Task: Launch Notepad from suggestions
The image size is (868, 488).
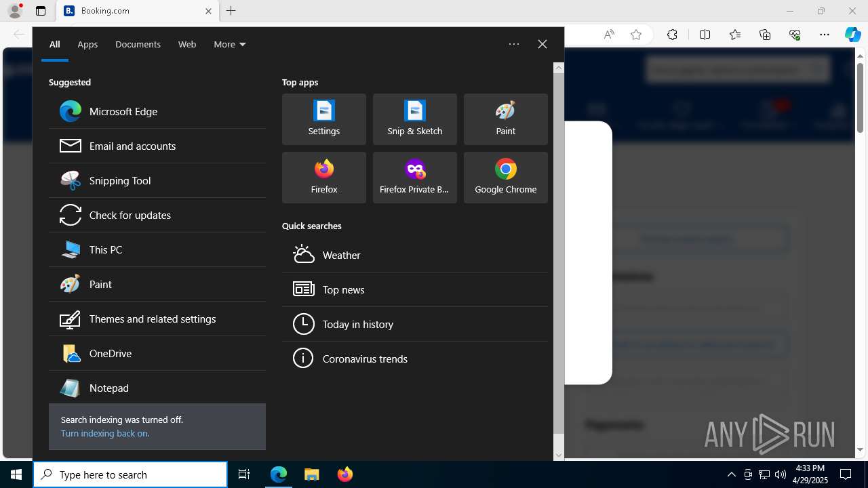Action: point(157,388)
